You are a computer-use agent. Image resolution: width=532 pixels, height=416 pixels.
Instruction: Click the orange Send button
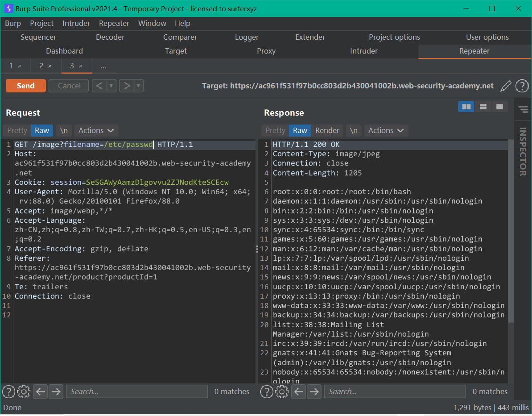[x=26, y=86]
